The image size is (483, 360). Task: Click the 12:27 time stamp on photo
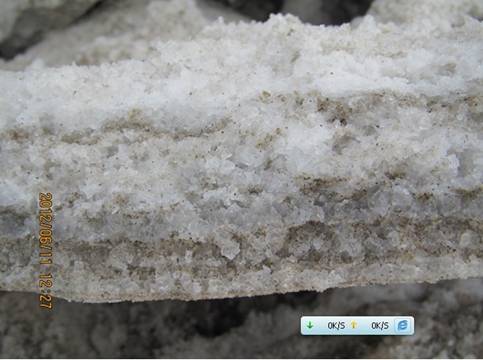[x=46, y=291]
